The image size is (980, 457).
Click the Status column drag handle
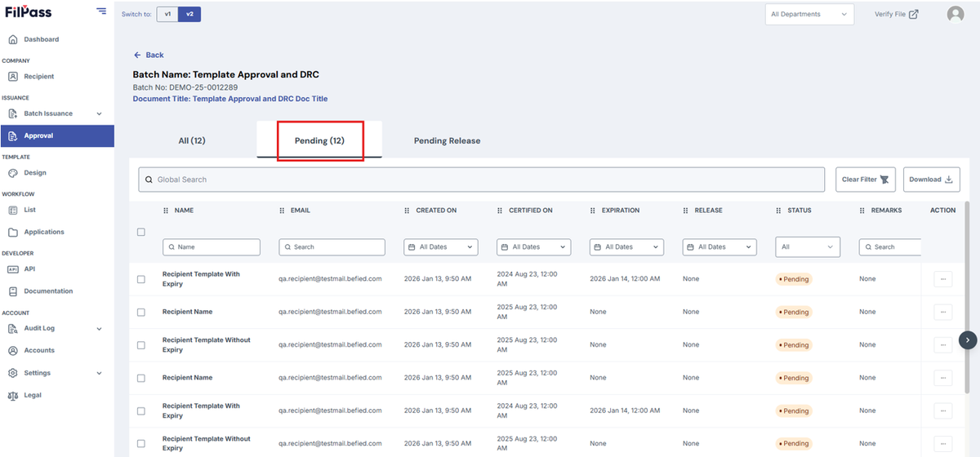(x=779, y=211)
